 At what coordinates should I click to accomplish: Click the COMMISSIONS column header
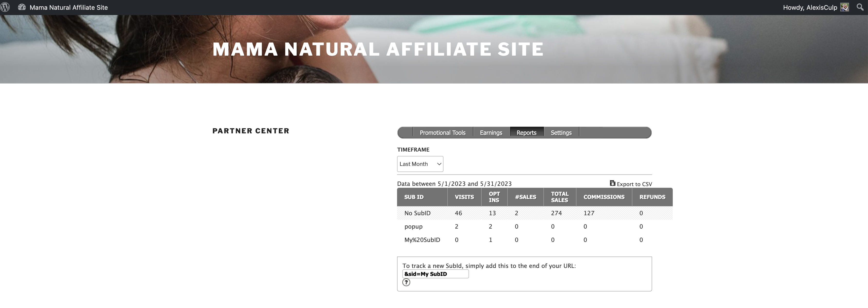click(604, 197)
